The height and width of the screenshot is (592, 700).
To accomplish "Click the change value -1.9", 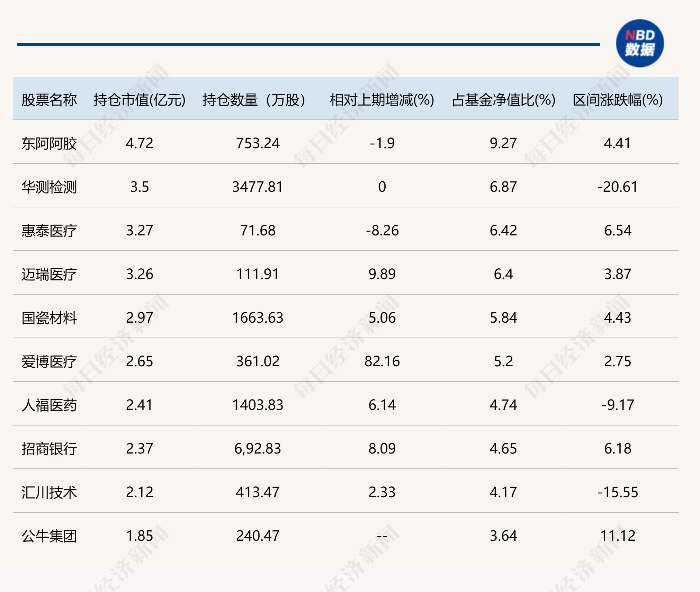I will 382,143.
